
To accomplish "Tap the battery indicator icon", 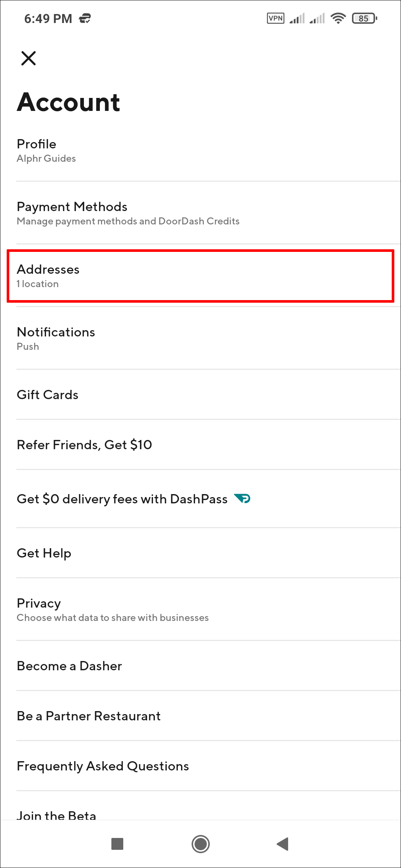I will (x=364, y=18).
